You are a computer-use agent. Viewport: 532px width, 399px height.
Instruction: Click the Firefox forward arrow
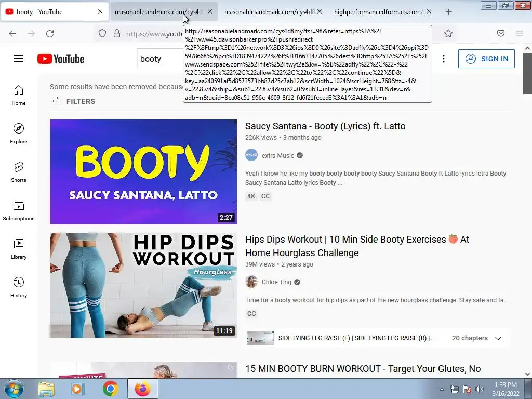[31, 33]
